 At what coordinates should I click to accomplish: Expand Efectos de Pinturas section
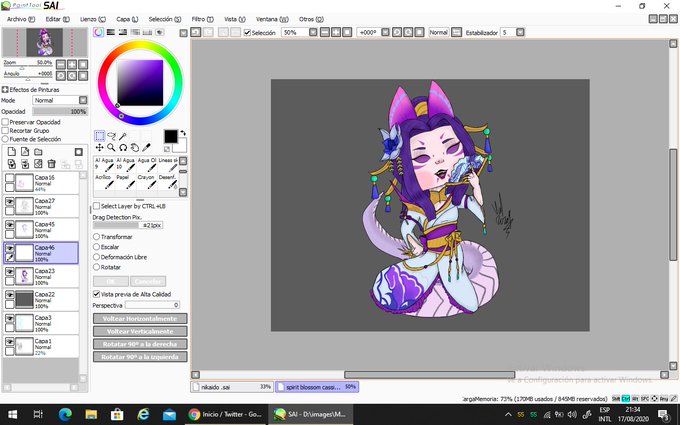(5, 90)
